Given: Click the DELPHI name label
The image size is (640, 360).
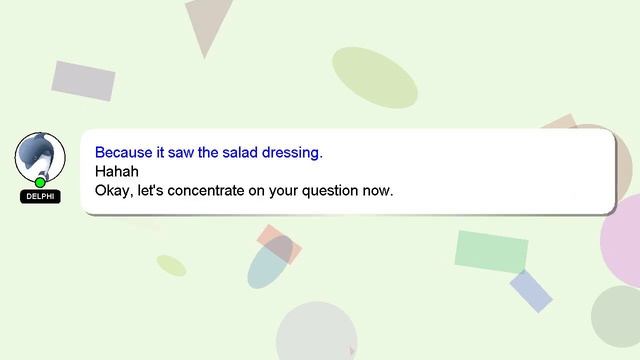Looking at the screenshot, I should [40, 196].
